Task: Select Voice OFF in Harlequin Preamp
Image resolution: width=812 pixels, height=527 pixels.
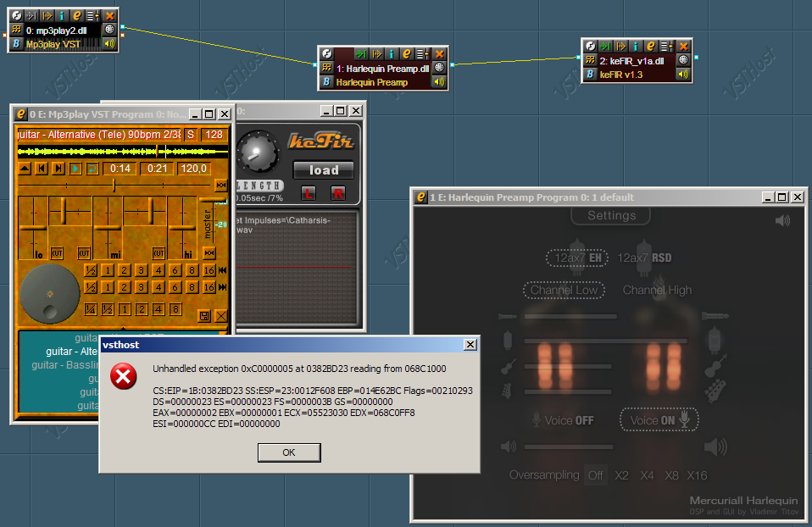Action: coord(563,420)
